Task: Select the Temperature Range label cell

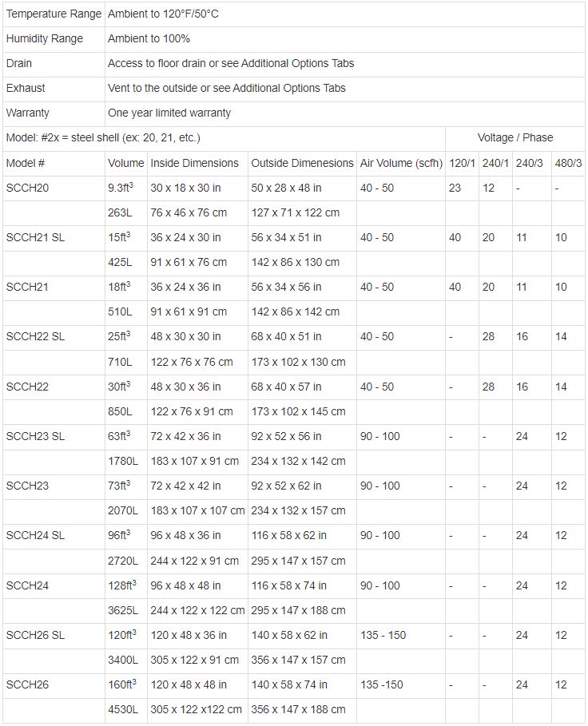Action: click(54, 14)
